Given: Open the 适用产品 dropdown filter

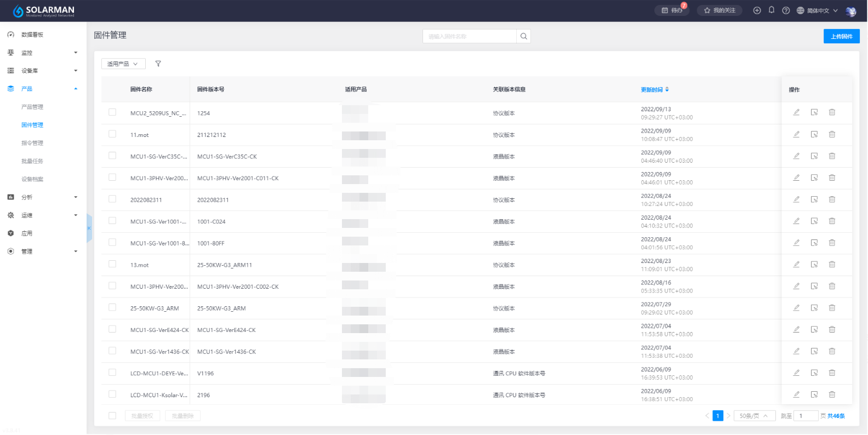Looking at the screenshot, I should [x=123, y=64].
